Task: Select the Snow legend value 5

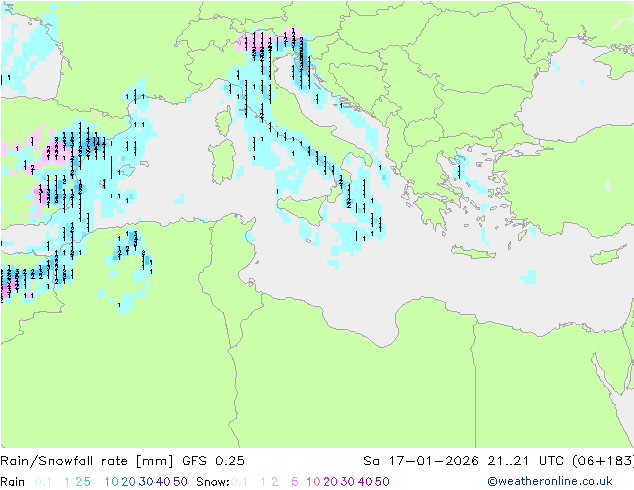Action: click(x=294, y=482)
